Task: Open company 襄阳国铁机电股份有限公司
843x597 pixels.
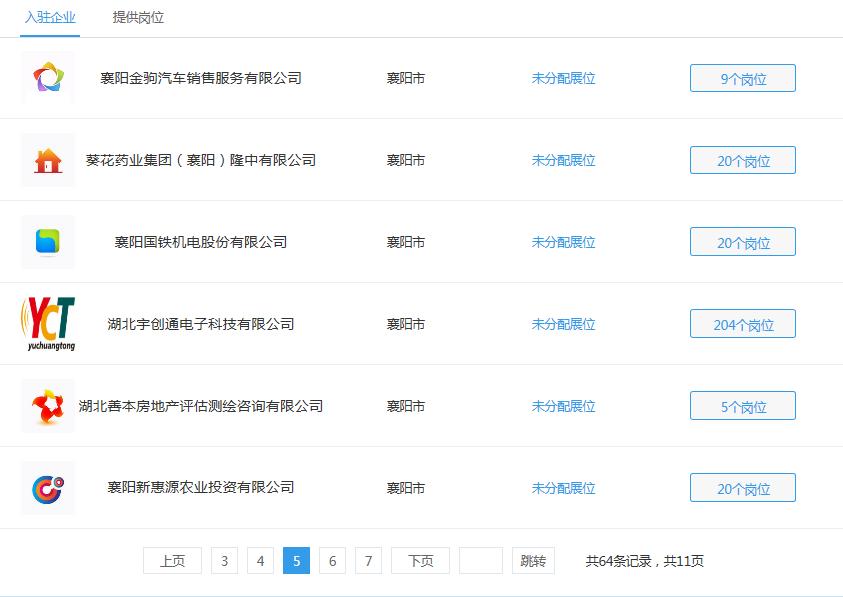Action: point(201,242)
